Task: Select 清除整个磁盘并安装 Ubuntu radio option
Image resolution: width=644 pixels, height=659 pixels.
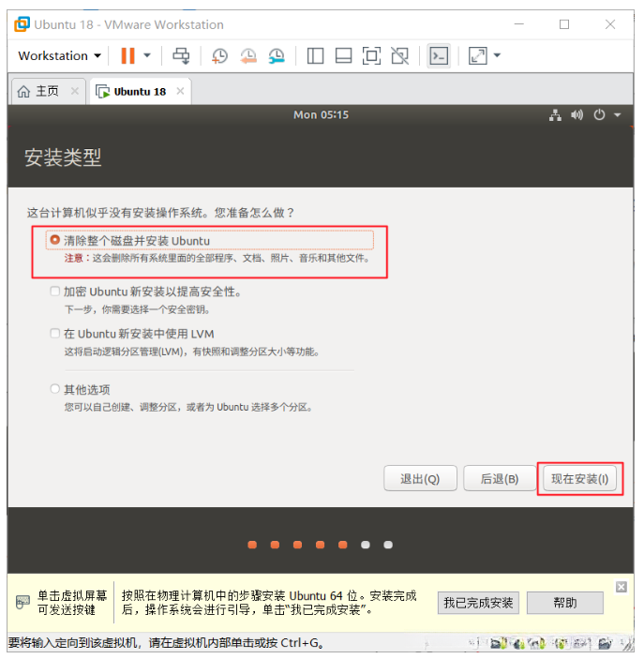Action: point(54,240)
